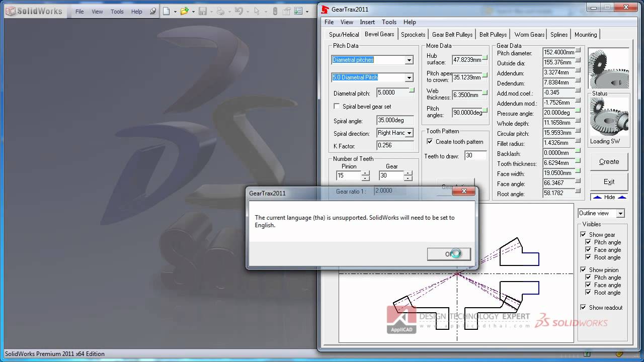Toggle the Show pinion checkbox
Viewport: 644px width, 362px height.
click(x=583, y=270)
